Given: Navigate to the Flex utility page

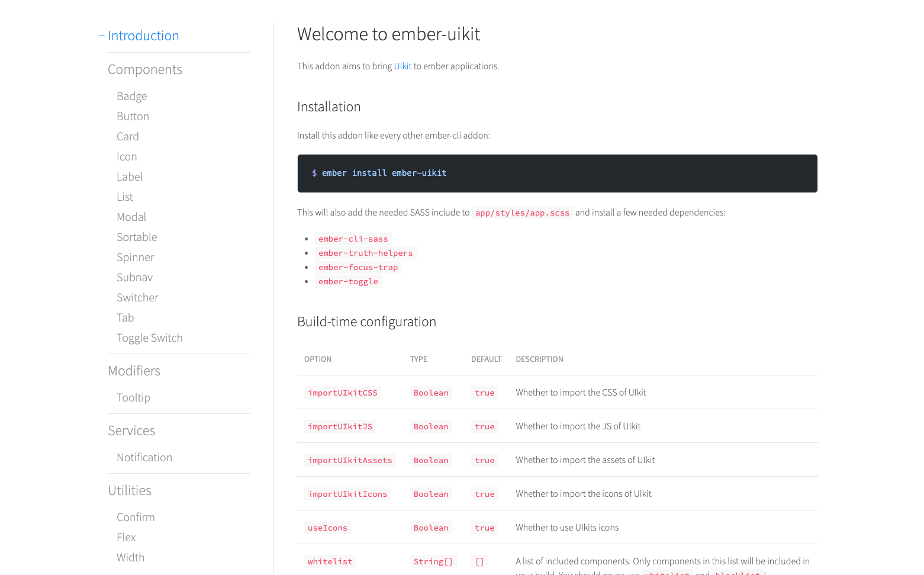Looking at the screenshot, I should (x=126, y=537).
